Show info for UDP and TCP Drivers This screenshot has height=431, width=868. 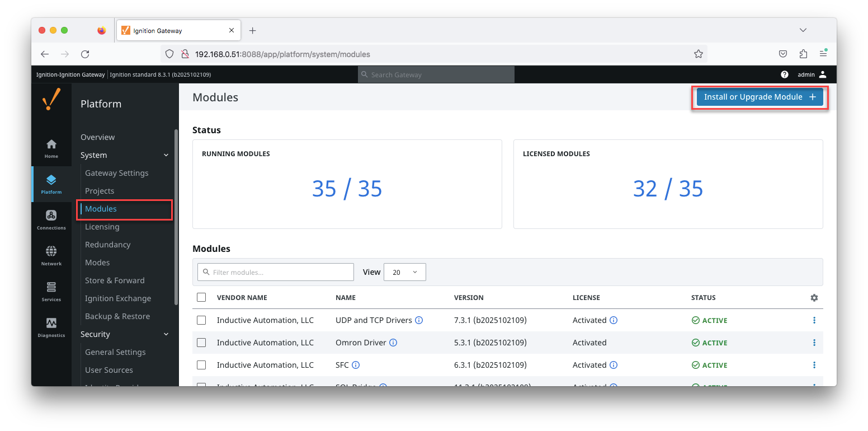click(419, 320)
